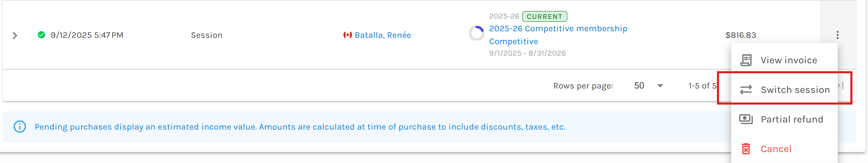Click the green CURRENT badge
The width and height of the screenshot is (868, 163).
[x=544, y=16]
